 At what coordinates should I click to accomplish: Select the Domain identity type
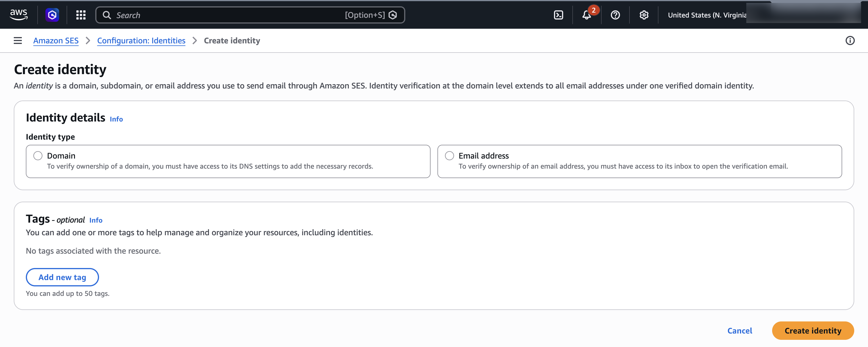[x=38, y=155]
